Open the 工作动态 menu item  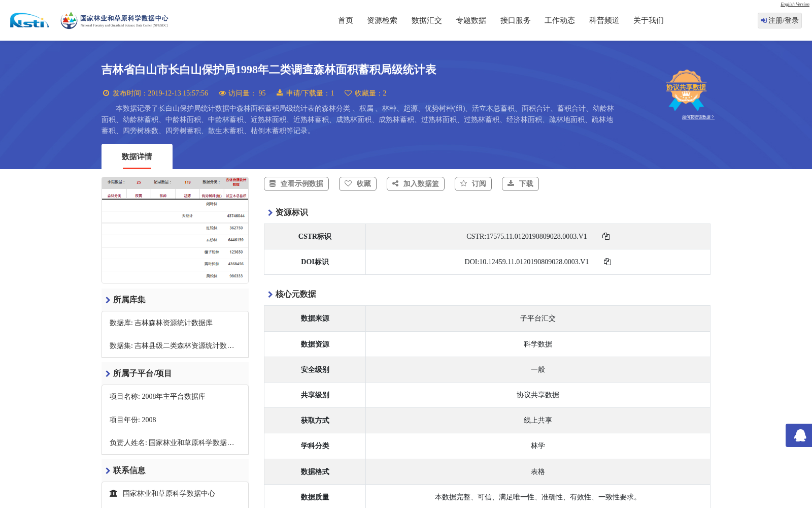pyautogui.click(x=560, y=20)
